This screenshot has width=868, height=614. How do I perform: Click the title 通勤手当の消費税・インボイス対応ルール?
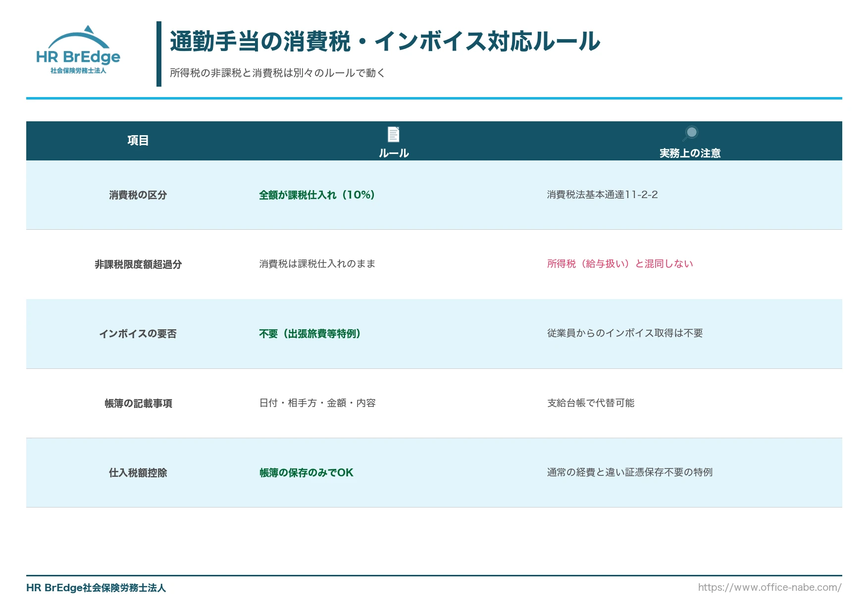pyautogui.click(x=385, y=41)
